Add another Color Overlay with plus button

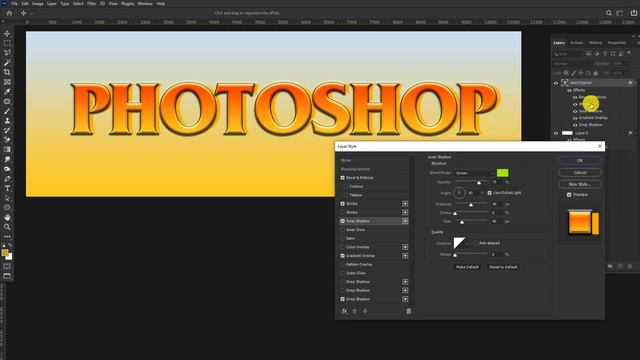pyautogui.click(x=405, y=247)
